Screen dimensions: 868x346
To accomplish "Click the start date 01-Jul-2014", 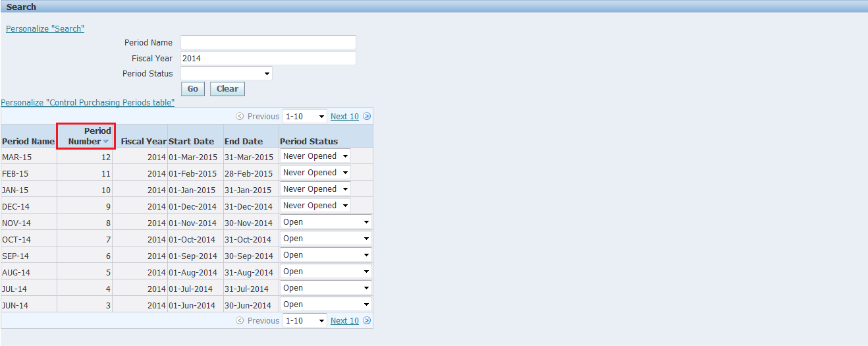I will point(191,289).
